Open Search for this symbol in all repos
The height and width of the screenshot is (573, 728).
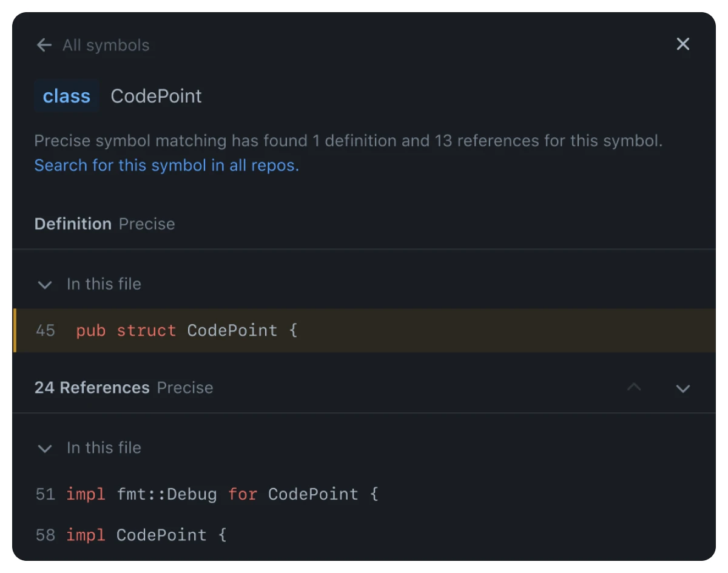(x=166, y=165)
